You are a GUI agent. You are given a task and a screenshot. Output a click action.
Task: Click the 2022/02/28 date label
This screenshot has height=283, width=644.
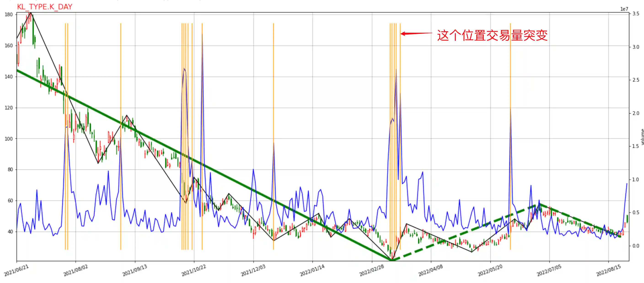pyautogui.click(x=371, y=270)
